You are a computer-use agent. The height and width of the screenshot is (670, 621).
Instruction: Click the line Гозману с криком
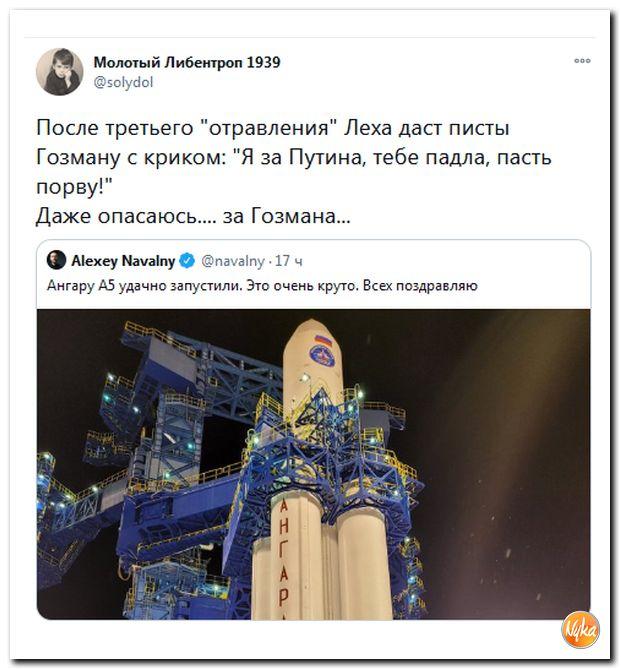point(294,158)
